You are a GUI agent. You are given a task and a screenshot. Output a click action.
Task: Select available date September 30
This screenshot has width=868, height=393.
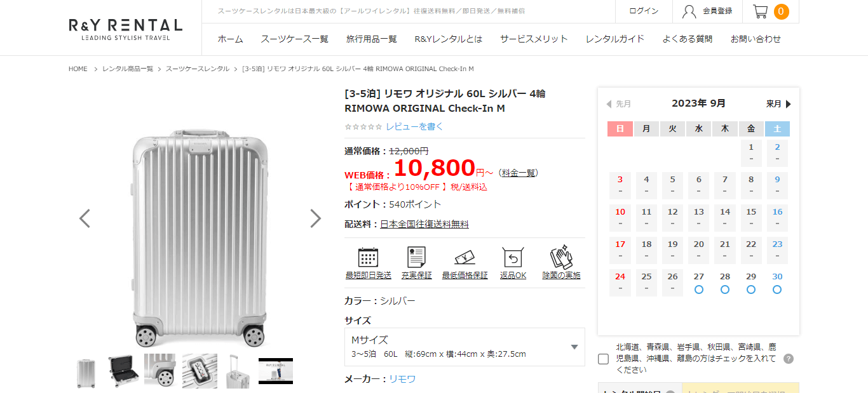[x=777, y=283]
